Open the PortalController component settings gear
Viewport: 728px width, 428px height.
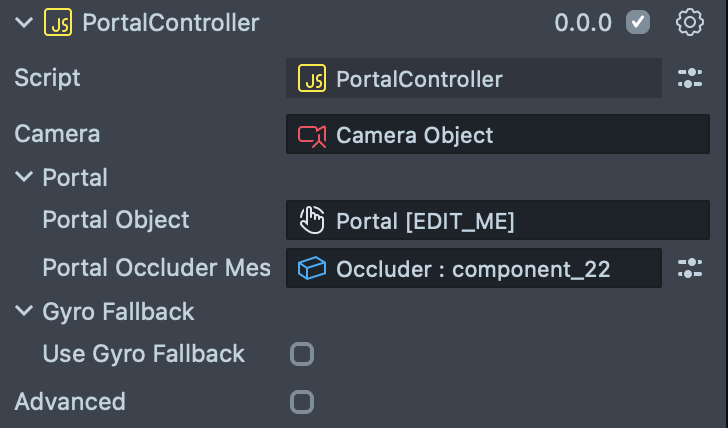(x=690, y=22)
